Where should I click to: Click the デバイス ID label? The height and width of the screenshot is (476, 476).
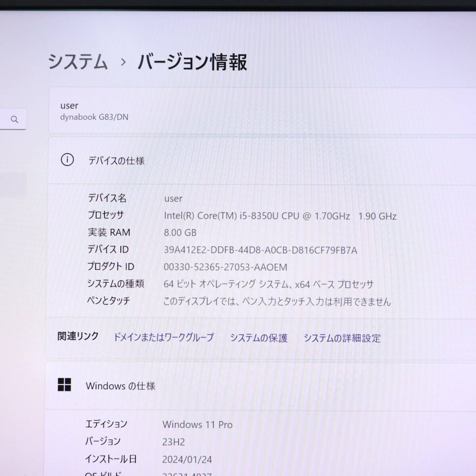(108, 249)
